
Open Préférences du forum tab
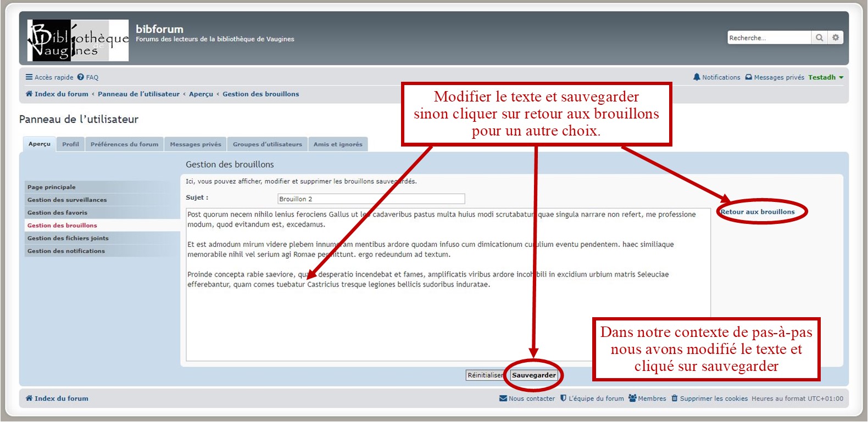(124, 144)
